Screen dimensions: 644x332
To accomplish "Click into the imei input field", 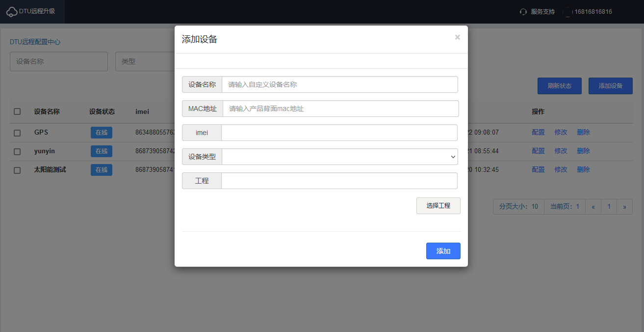I will (339, 133).
